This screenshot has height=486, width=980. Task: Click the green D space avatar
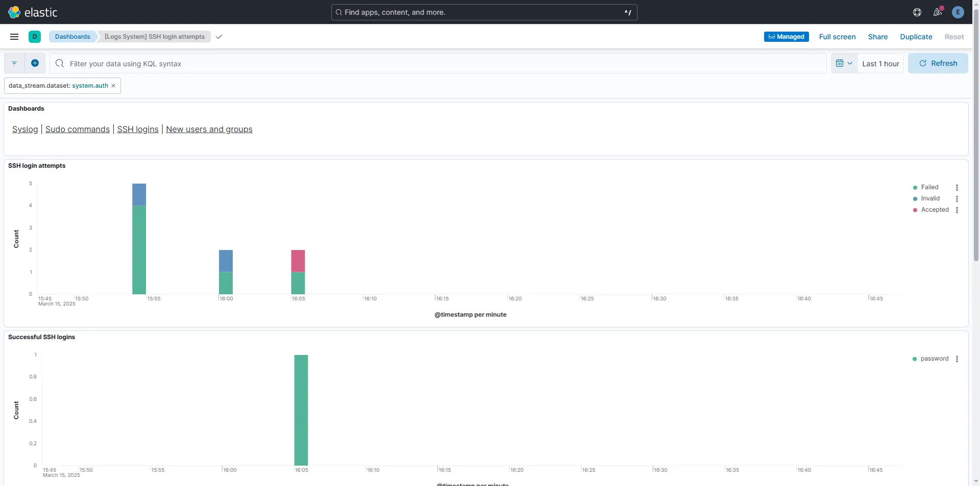35,37
